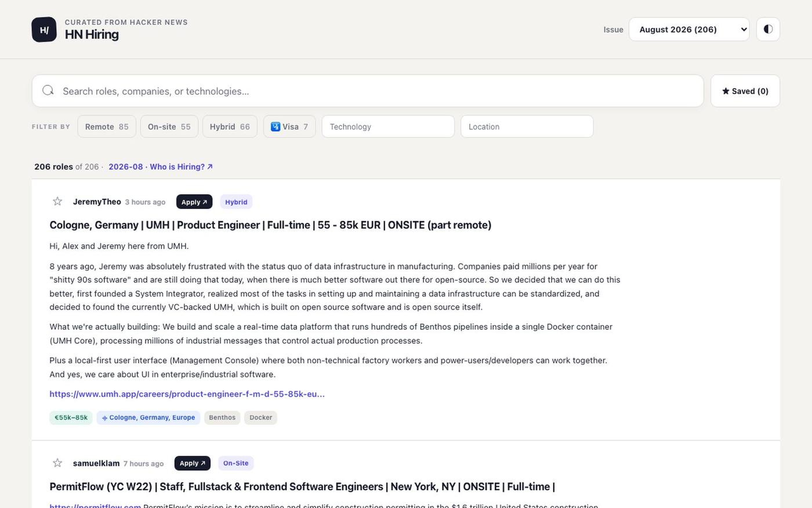The image size is (812, 508).
Task: Toggle the Visa sponsorship filter
Action: click(x=289, y=127)
